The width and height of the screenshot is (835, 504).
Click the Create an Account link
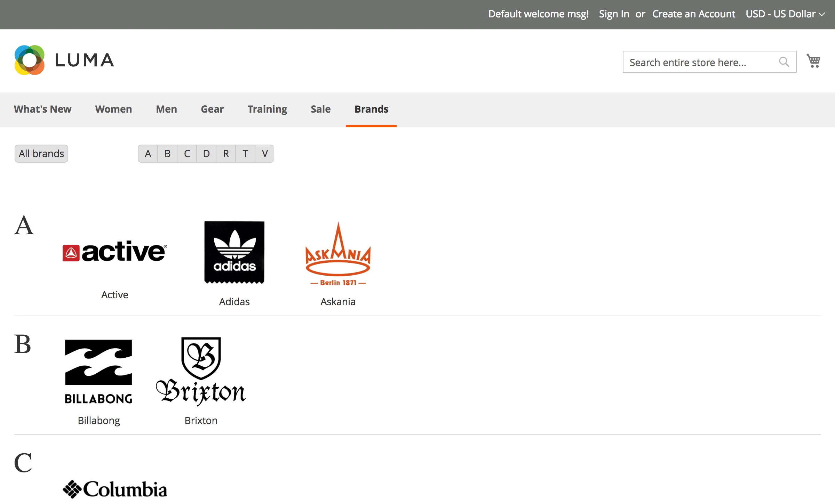coord(693,14)
